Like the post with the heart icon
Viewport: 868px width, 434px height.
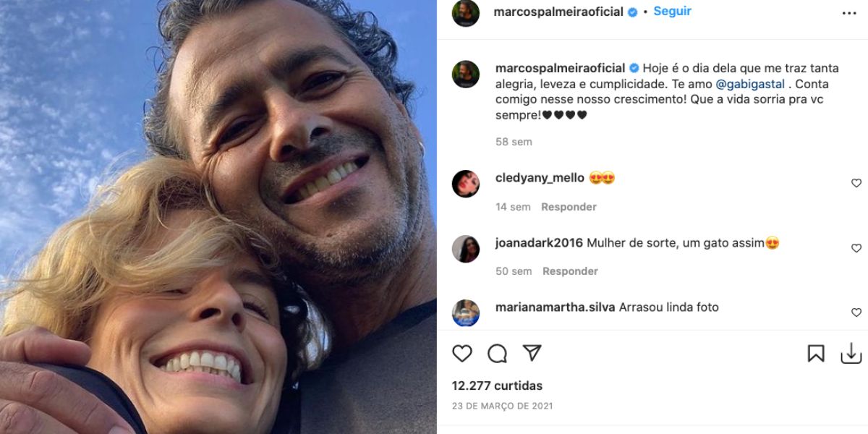coord(461,353)
